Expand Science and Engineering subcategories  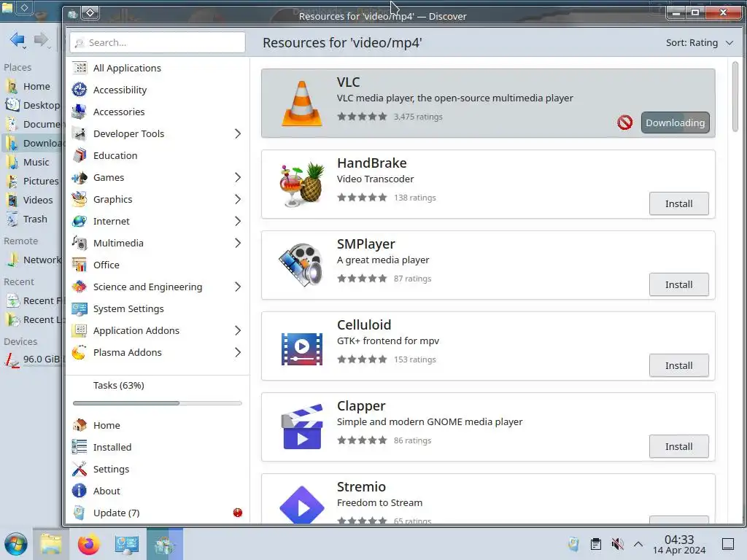[x=238, y=287]
